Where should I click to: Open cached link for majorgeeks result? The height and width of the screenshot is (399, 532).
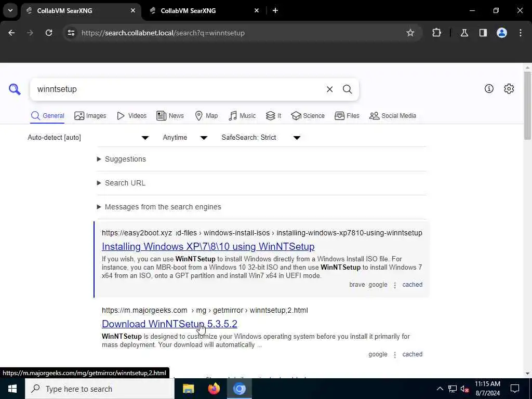tap(412, 354)
